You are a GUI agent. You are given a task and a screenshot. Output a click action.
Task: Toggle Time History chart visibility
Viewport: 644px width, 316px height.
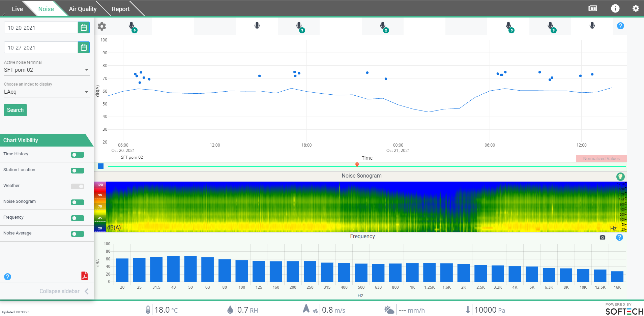tap(78, 155)
